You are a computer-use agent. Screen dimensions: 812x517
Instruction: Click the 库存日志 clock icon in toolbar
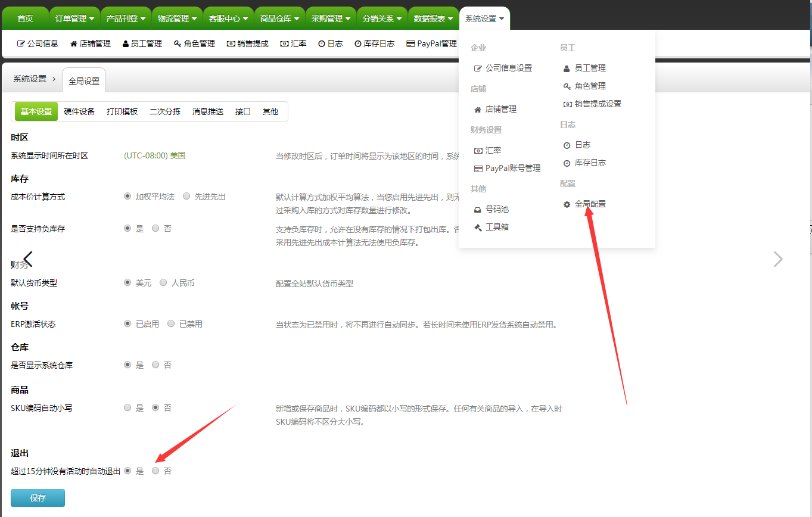358,43
